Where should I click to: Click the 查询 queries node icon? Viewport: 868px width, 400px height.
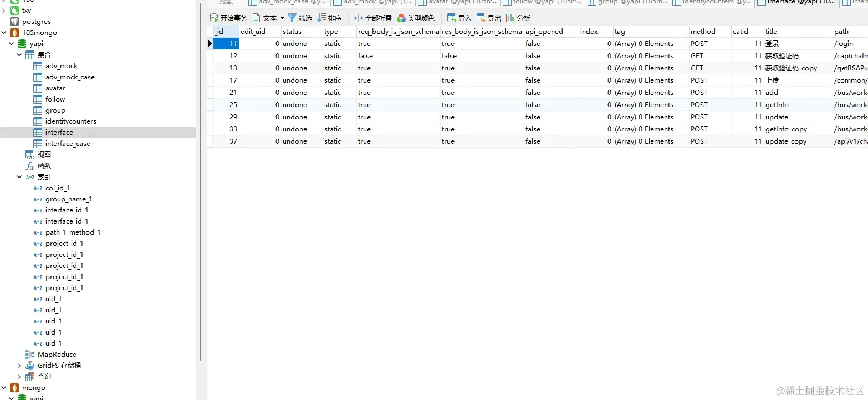[x=30, y=377]
